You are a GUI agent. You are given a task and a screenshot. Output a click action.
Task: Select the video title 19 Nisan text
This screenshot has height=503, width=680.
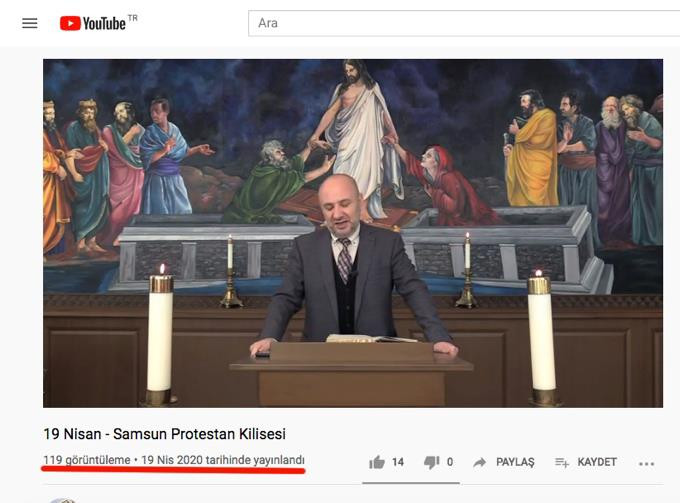click(72, 434)
